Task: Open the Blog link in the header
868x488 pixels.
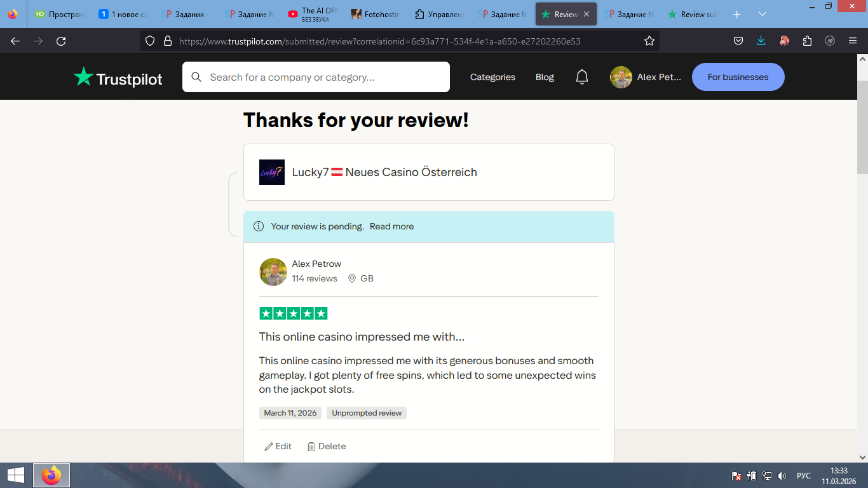Action: coord(545,77)
